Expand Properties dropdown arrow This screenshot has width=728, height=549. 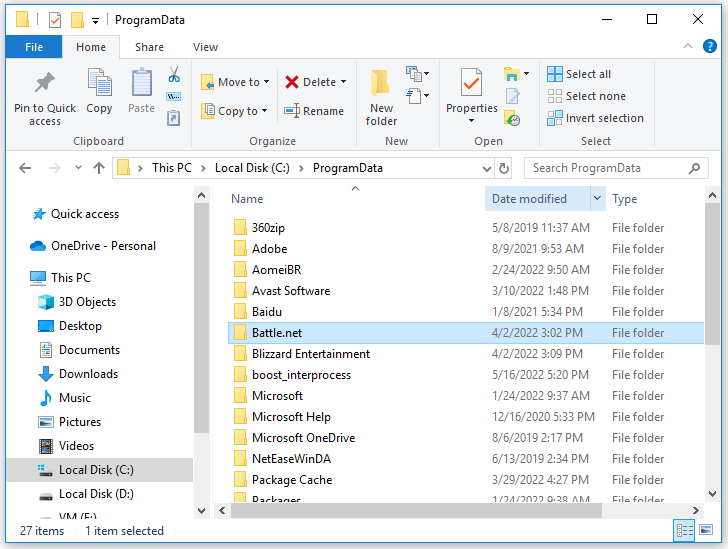(x=471, y=121)
